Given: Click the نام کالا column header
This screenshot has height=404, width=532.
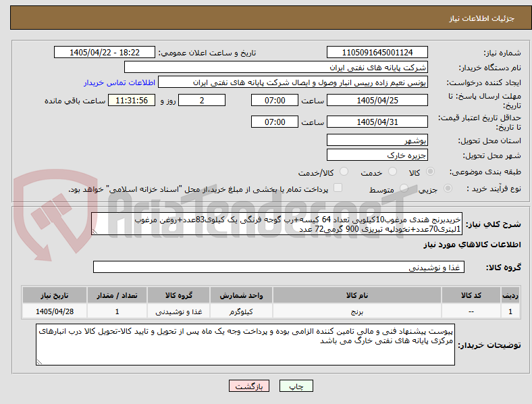Looking at the screenshot, I should (357, 295).
